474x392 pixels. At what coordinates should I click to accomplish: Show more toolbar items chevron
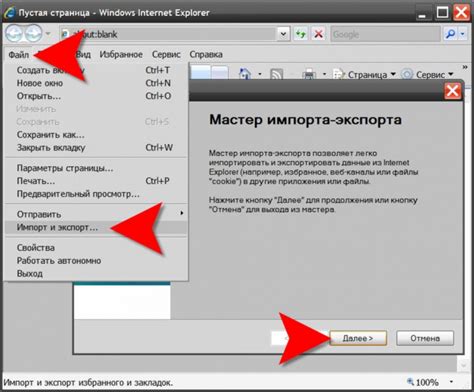(x=465, y=67)
